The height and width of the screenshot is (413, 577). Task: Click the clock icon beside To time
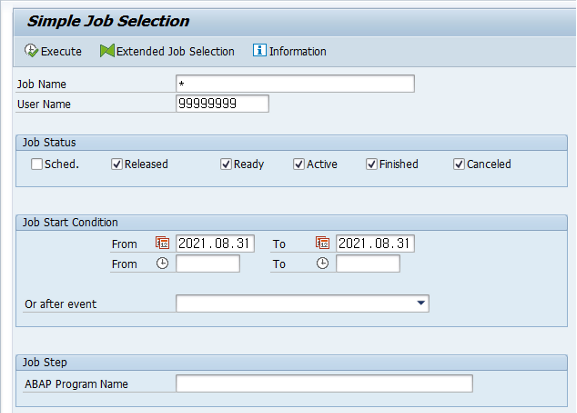[323, 263]
